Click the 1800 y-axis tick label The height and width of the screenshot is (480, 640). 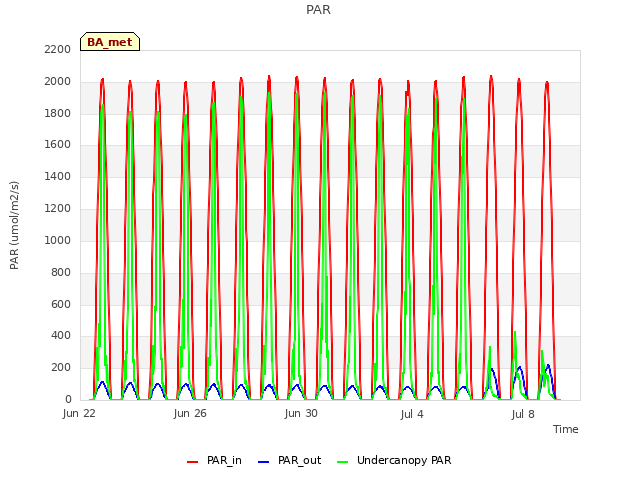coord(58,113)
